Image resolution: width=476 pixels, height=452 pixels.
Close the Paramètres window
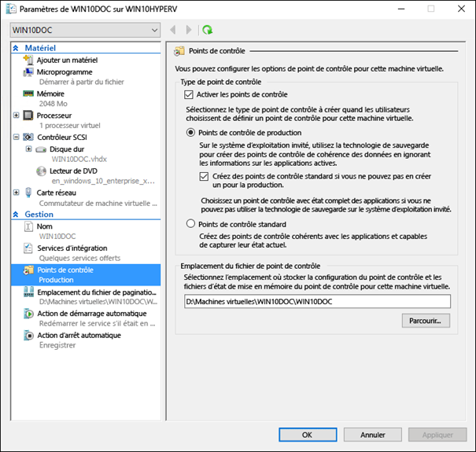click(461, 9)
